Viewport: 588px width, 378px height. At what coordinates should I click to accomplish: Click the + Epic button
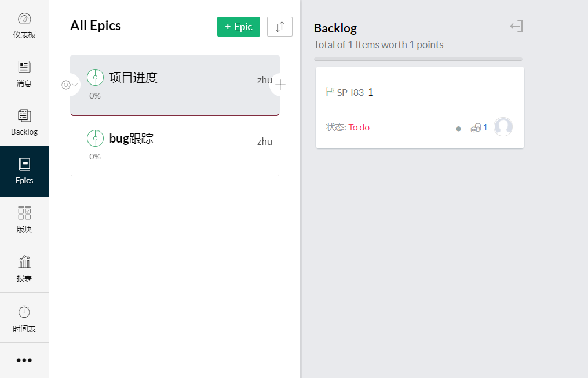pyautogui.click(x=239, y=27)
